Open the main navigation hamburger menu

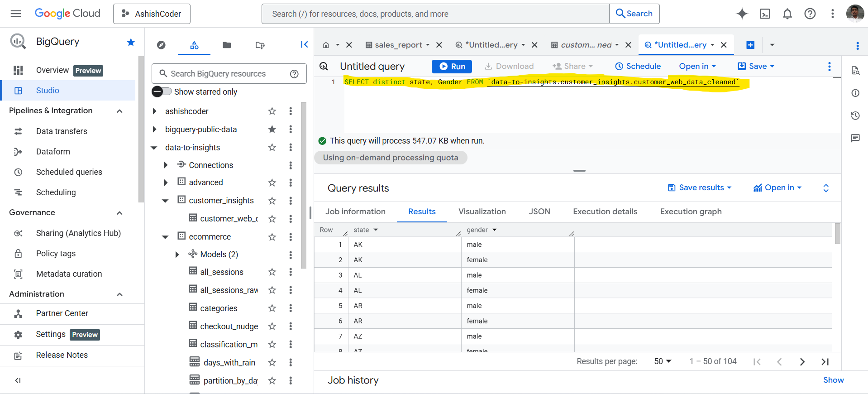pos(16,14)
